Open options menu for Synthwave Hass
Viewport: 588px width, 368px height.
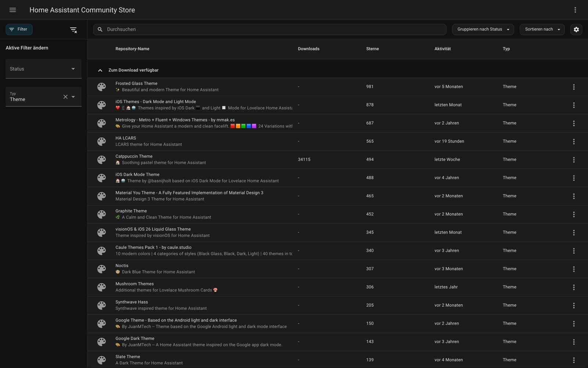tap(574, 305)
